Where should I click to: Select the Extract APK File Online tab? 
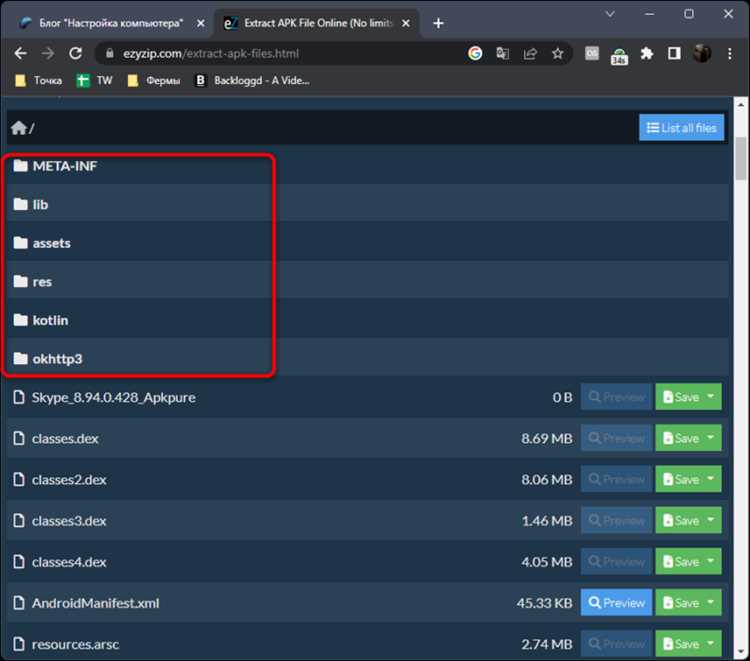[317, 23]
